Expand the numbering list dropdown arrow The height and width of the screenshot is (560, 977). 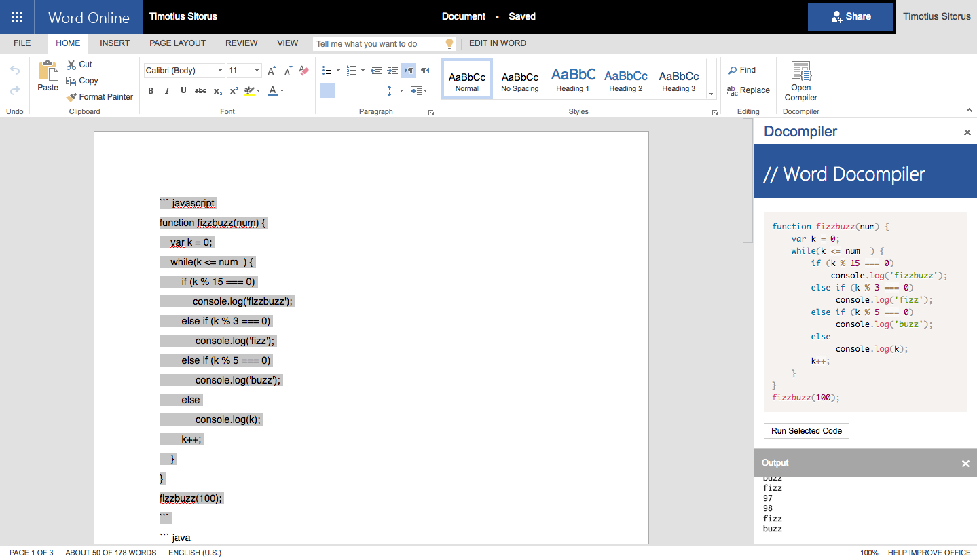click(x=363, y=71)
